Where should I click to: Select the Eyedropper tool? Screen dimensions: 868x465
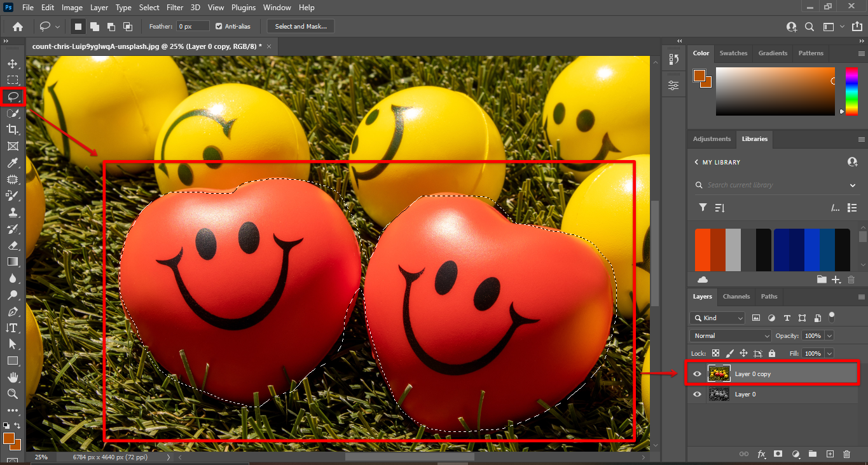pos(12,163)
